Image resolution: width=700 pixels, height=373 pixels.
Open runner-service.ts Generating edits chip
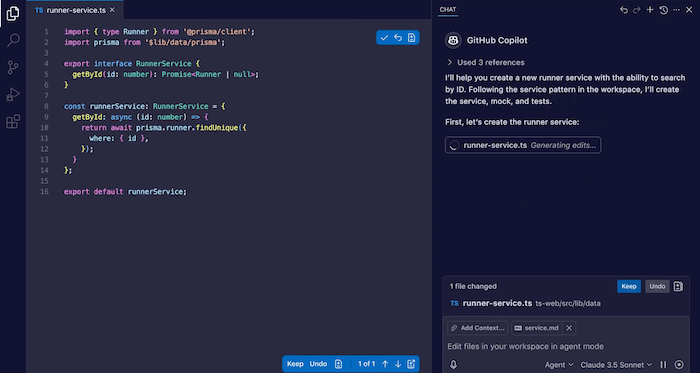[523, 145]
